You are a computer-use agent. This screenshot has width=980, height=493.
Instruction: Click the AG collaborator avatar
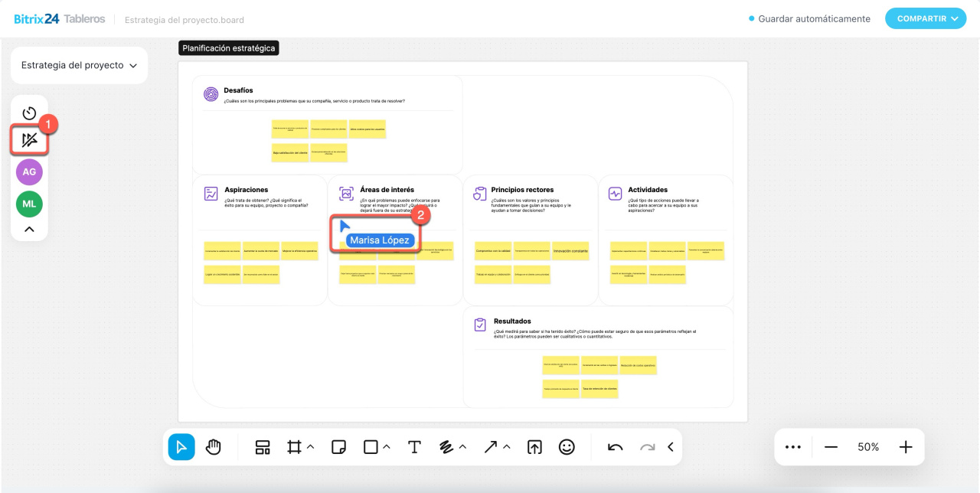[29, 172]
